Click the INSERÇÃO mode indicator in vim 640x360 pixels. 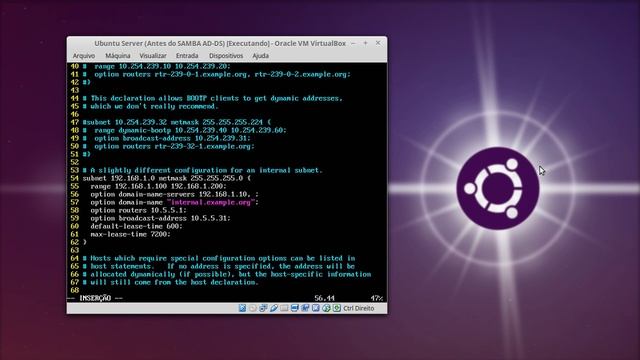pos(95,298)
